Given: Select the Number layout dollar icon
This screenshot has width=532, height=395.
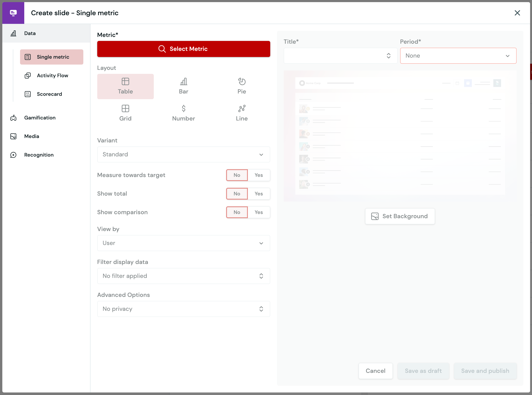Looking at the screenshot, I should coord(183,109).
